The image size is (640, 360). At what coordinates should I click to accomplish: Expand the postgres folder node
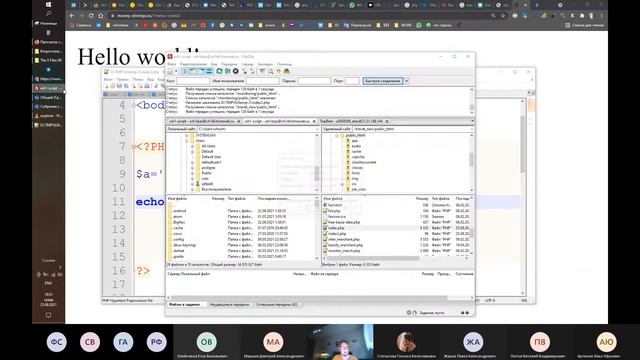[x=192, y=168]
